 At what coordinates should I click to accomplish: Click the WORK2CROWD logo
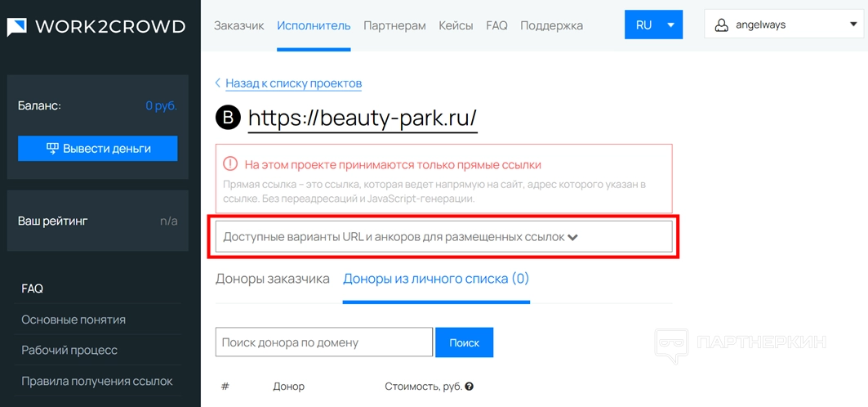click(96, 26)
